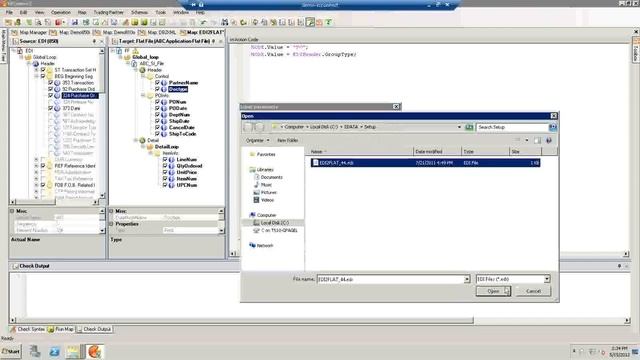Open the Operation menu

[x=61, y=12]
